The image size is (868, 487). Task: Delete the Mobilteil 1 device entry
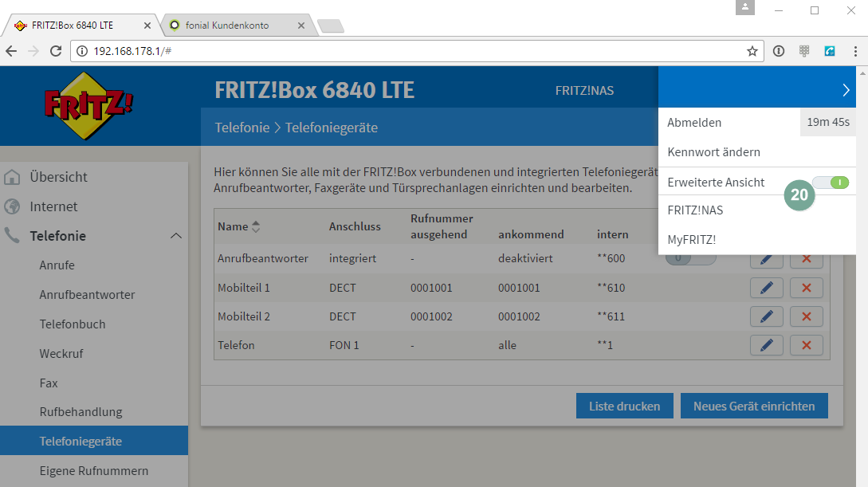coord(806,288)
